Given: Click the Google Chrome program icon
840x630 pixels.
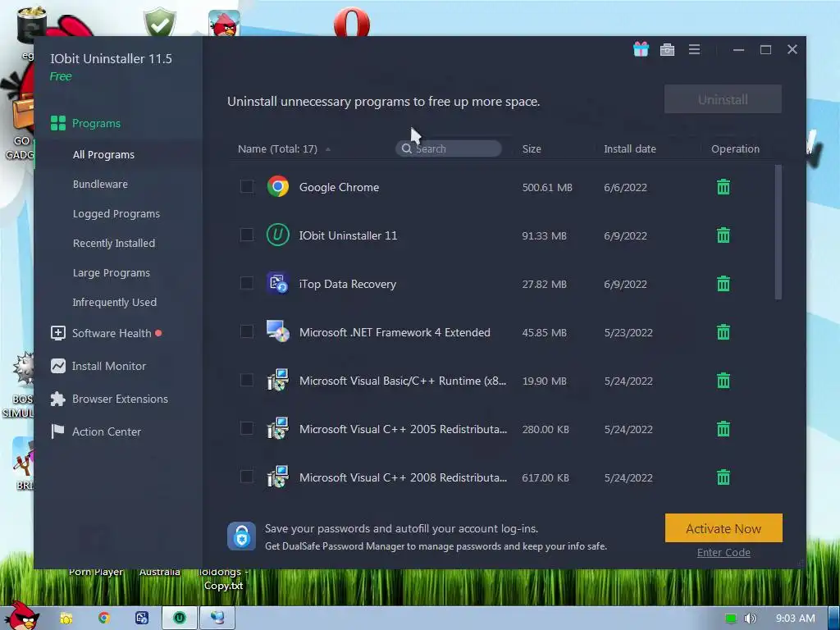Looking at the screenshot, I should [277, 186].
